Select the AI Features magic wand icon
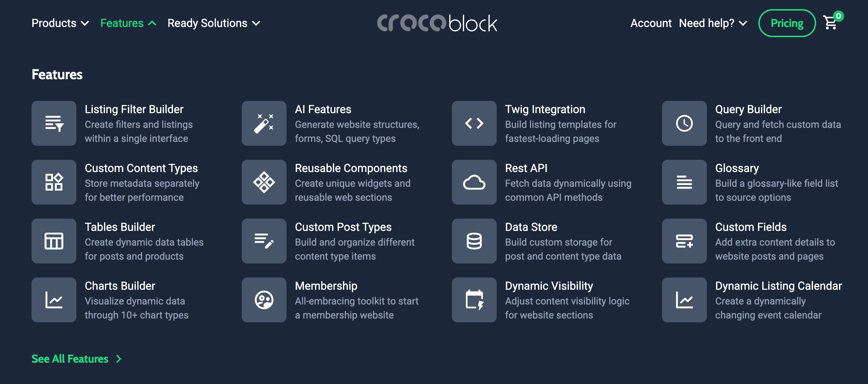This screenshot has width=868, height=384. (x=264, y=123)
